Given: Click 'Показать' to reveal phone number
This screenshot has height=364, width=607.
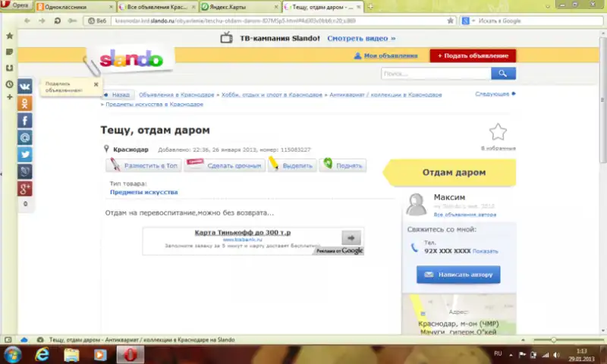Looking at the screenshot, I should (486, 251).
